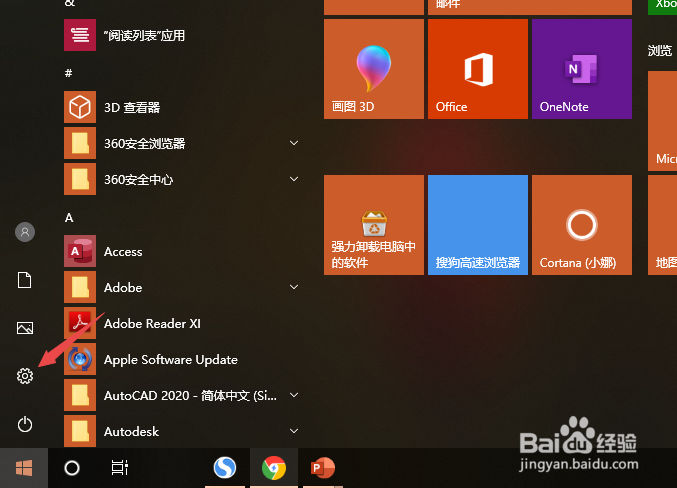677x488 pixels.
Task: Open the 画图 3D tile
Action: pos(374,69)
